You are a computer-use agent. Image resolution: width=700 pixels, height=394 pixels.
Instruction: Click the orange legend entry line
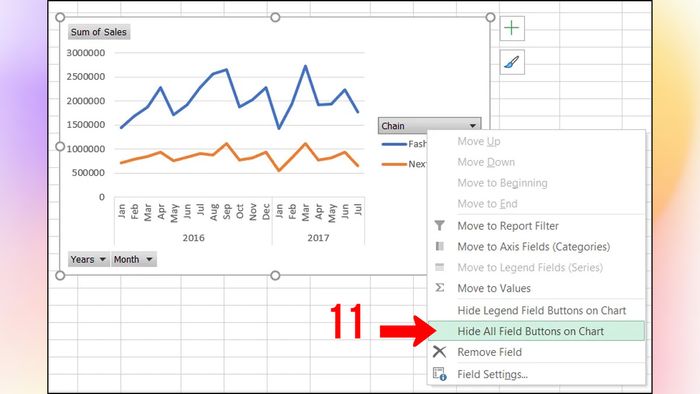[x=394, y=164]
